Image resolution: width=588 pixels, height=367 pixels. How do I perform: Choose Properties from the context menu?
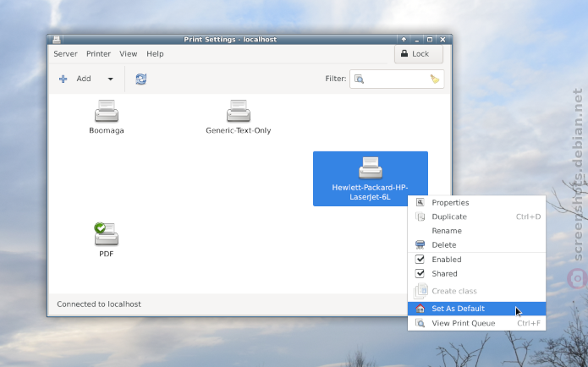[x=476, y=202]
